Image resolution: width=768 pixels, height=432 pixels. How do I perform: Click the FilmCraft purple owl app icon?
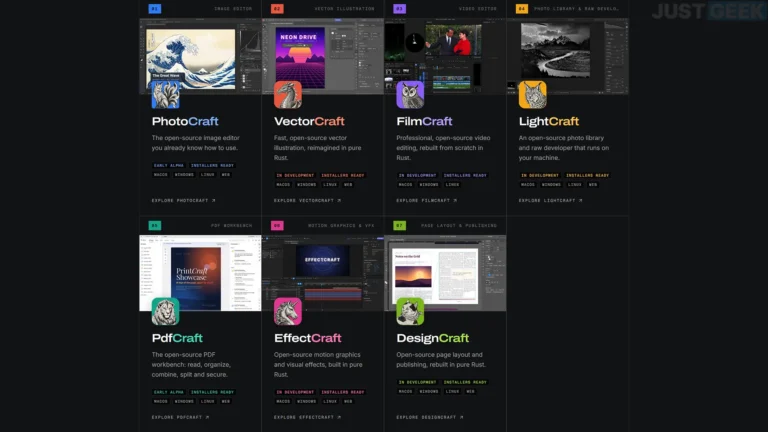pos(410,95)
